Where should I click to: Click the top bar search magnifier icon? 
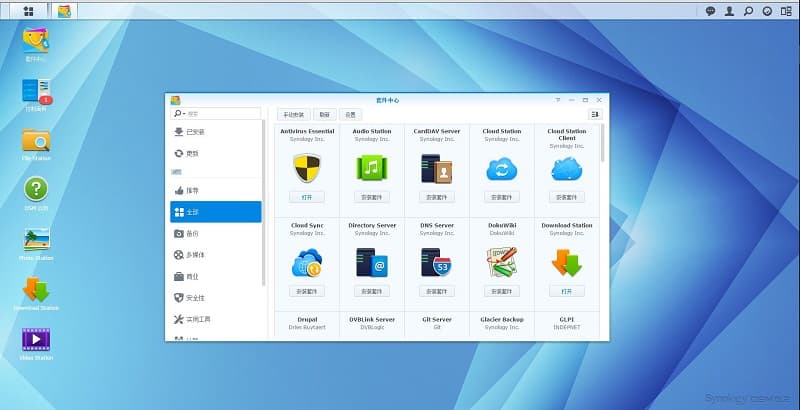pos(748,11)
